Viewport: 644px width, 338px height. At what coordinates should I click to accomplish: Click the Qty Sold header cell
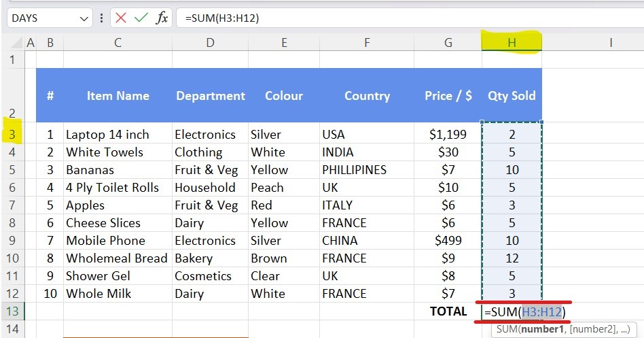pyautogui.click(x=512, y=96)
